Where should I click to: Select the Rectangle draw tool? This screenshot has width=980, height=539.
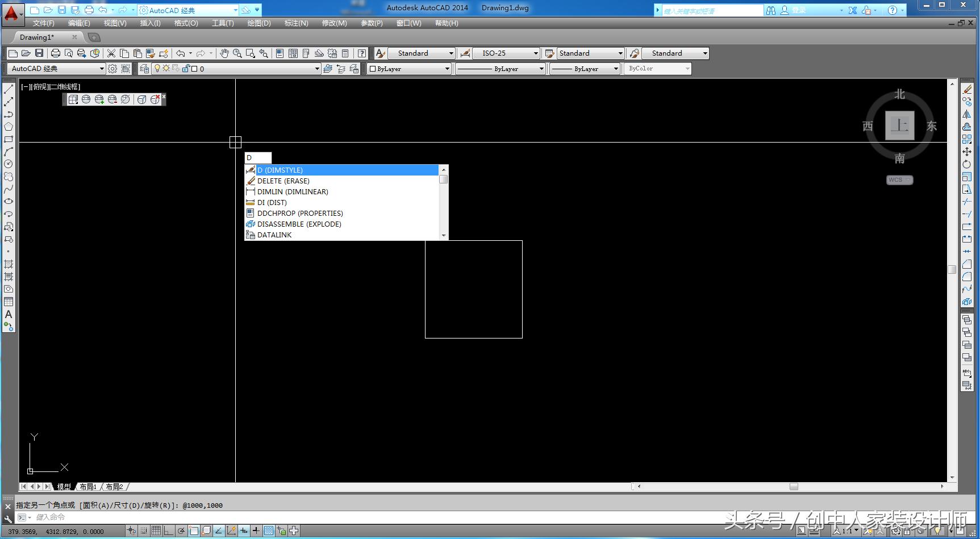pyautogui.click(x=9, y=139)
